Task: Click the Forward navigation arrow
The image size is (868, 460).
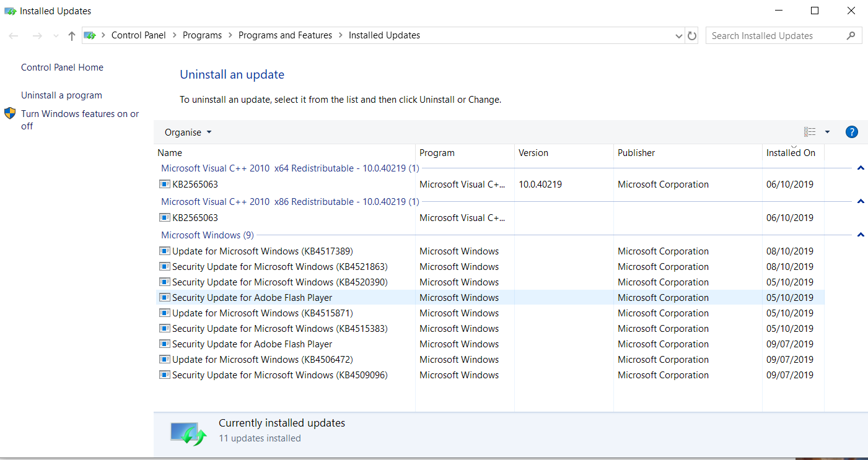Action: pyautogui.click(x=37, y=36)
